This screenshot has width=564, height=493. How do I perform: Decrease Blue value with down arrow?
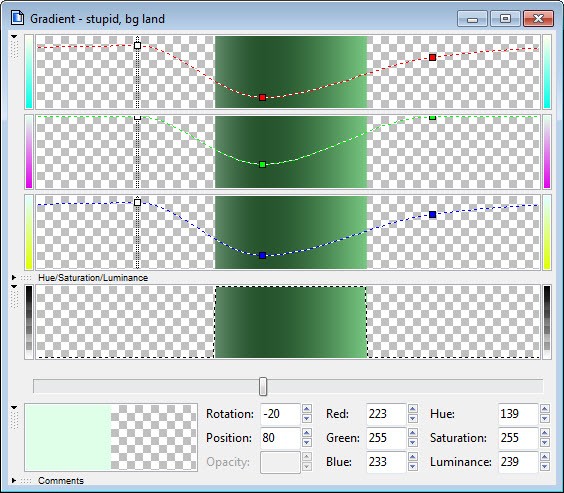point(413,467)
